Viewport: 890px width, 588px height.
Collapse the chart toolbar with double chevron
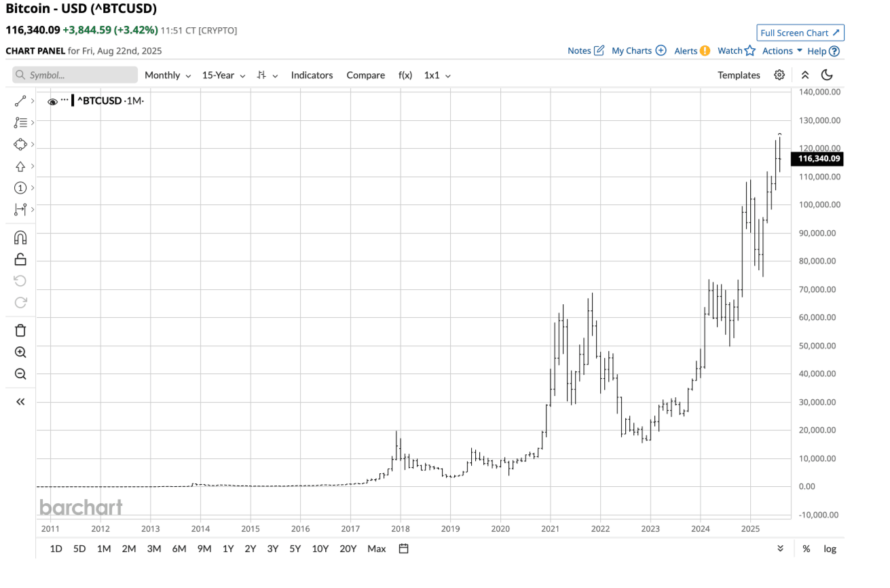coord(805,75)
